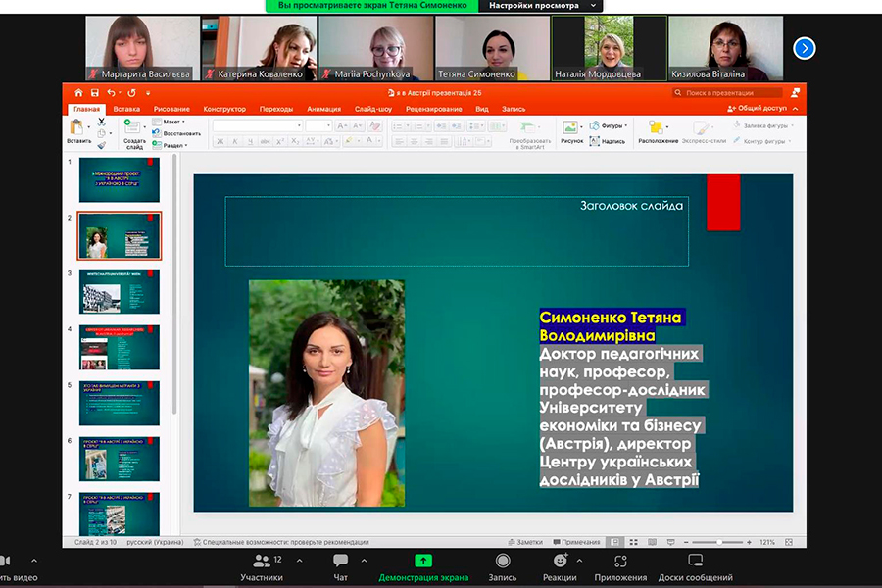Screen dimensions: 882x588
Task: Insert a picture using Рисунок
Action: click(x=570, y=127)
